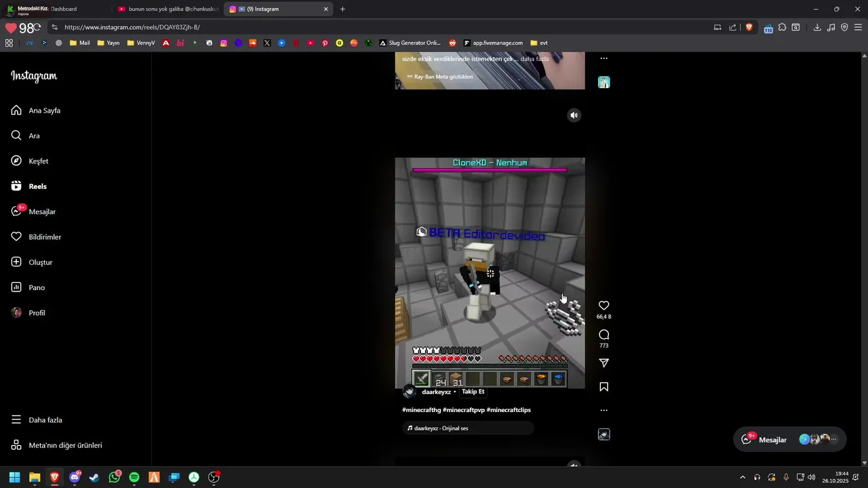The width and height of the screenshot is (868, 488).
Task: Open the browser hamburger menu
Action: tap(859, 27)
